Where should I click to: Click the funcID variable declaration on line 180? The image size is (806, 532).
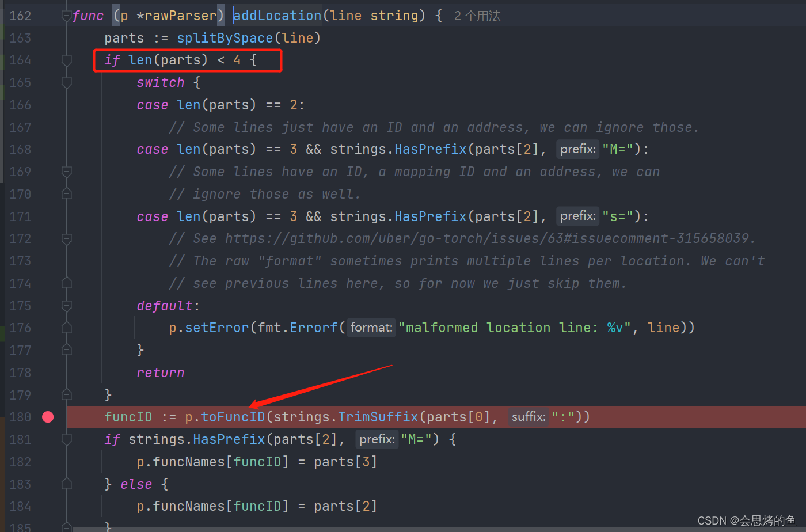128,417
